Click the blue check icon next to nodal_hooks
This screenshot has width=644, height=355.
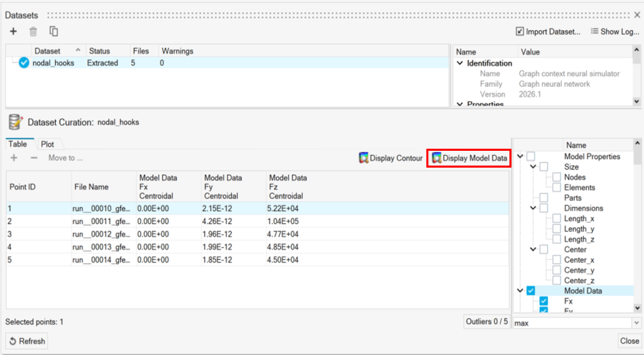click(24, 63)
